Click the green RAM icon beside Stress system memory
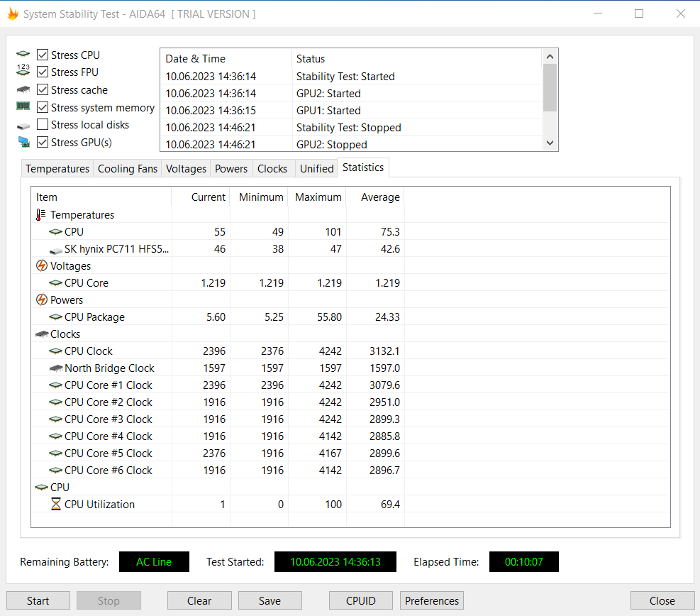 (23, 106)
